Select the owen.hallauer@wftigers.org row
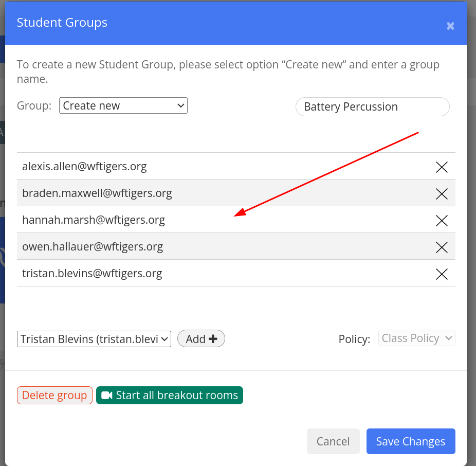Image resolution: width=476 pixels, height=466 pixels. [x=236, y=246]
